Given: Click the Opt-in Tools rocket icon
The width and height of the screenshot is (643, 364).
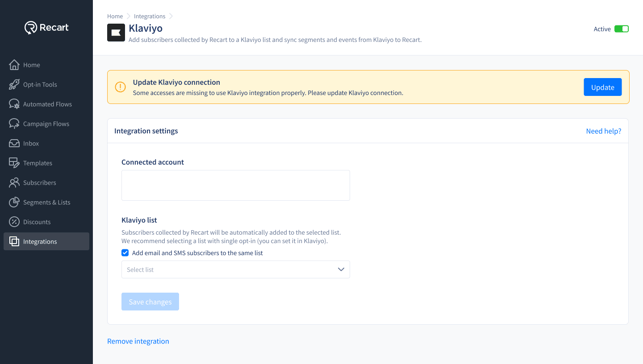Looking at the screenshot, I should click(14, 84).
